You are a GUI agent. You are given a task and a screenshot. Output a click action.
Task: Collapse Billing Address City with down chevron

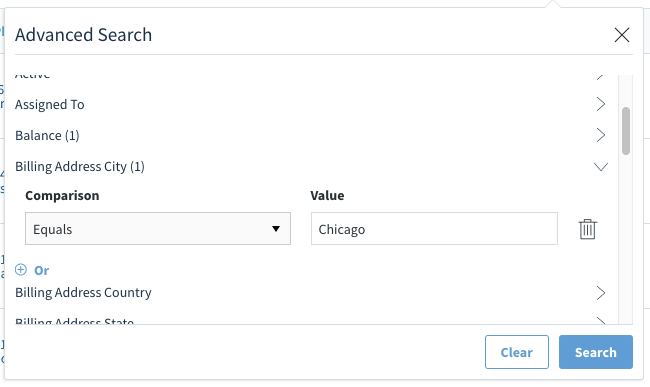tap(601, 167)
